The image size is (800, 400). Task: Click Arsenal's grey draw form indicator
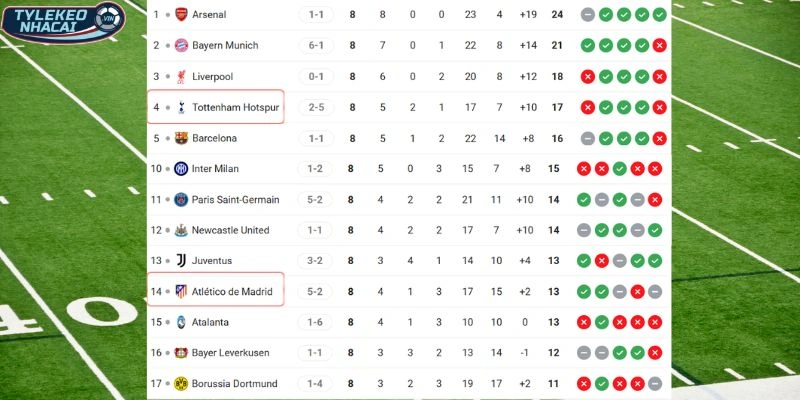click(587, 15)
